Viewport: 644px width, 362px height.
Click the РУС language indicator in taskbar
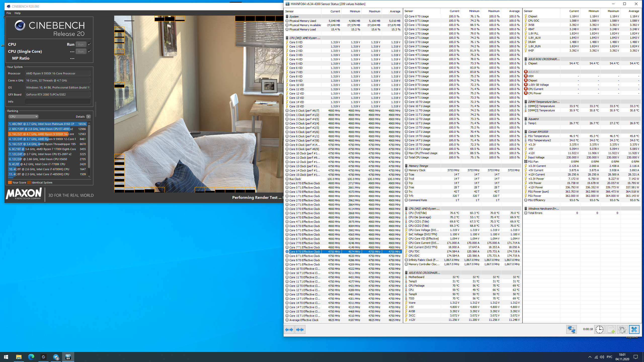pyautogui.click(x=609, y=357)
